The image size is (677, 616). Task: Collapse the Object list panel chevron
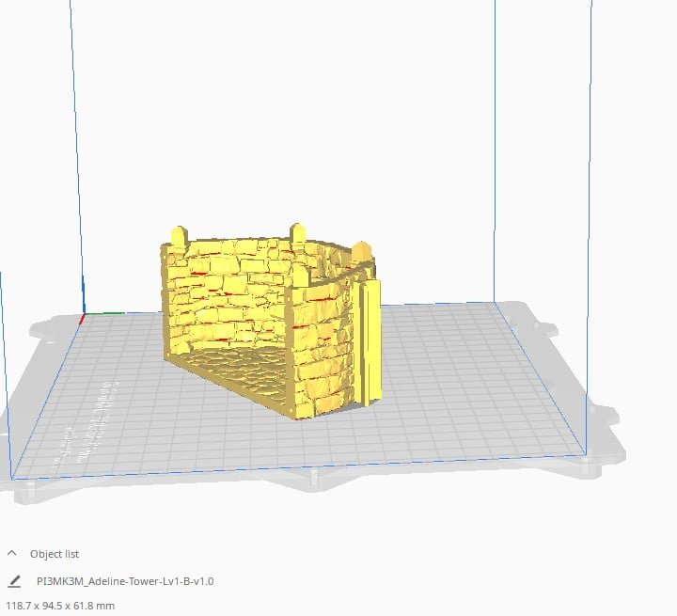click(12, 553)
